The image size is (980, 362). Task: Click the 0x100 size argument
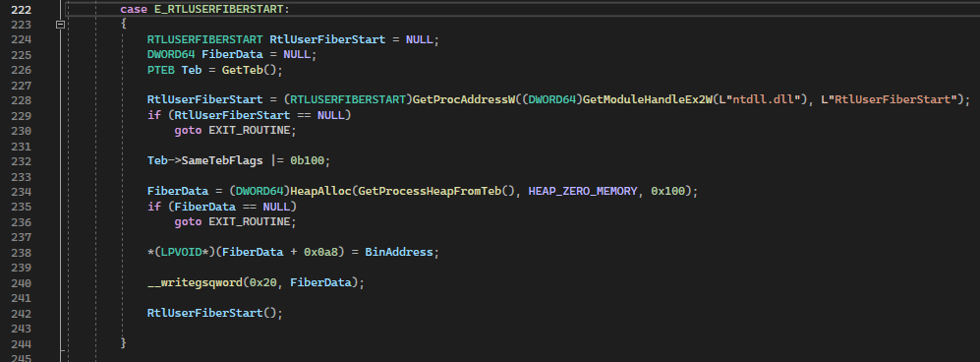click(667, 191)
